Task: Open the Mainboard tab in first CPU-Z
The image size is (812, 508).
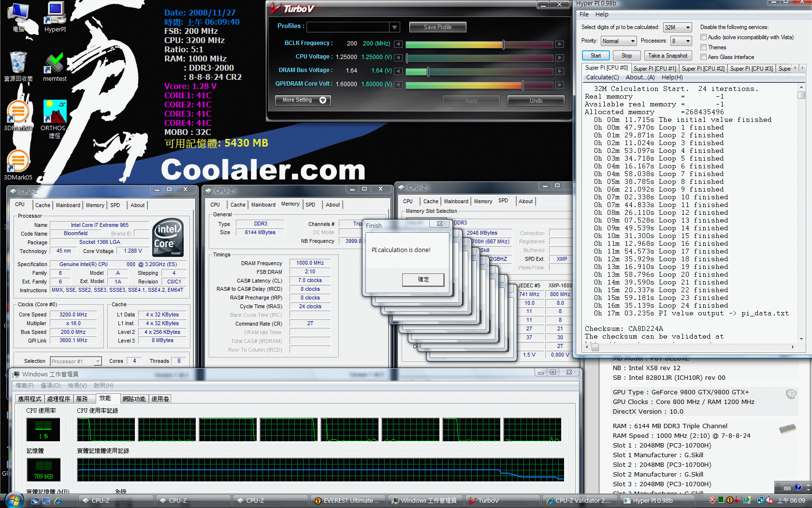Action: point(68,205)
